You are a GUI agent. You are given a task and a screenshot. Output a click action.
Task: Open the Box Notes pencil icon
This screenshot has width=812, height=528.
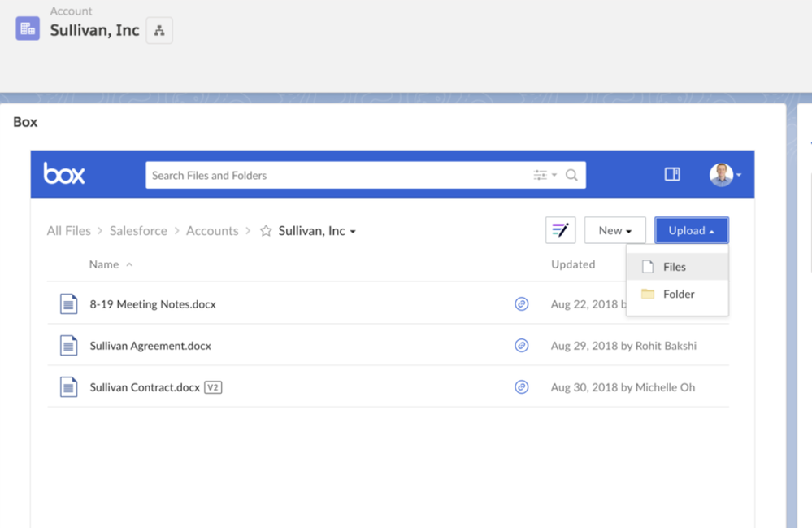point(560,230)
